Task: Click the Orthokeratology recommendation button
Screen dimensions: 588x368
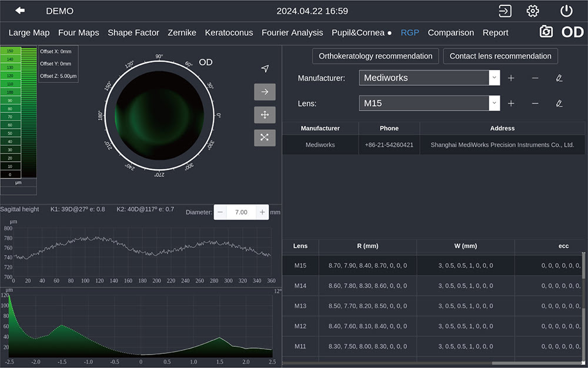Action: point(375,56)
